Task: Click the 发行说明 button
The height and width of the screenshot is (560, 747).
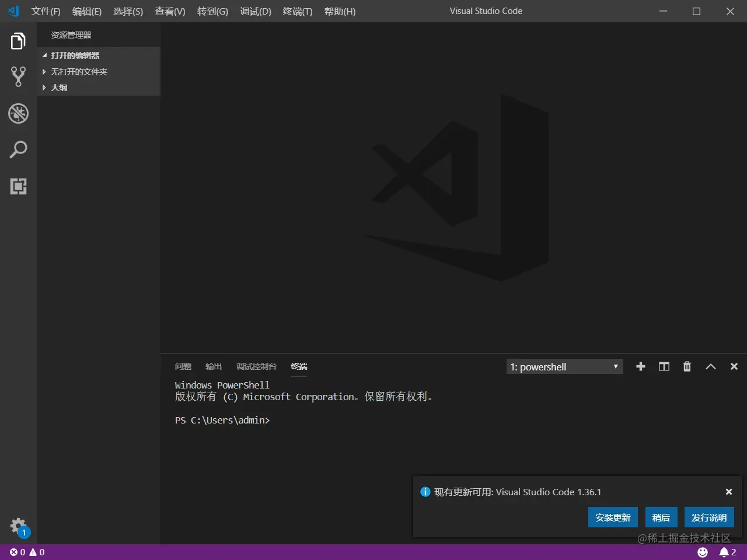Action: click(x=709, y=517)
